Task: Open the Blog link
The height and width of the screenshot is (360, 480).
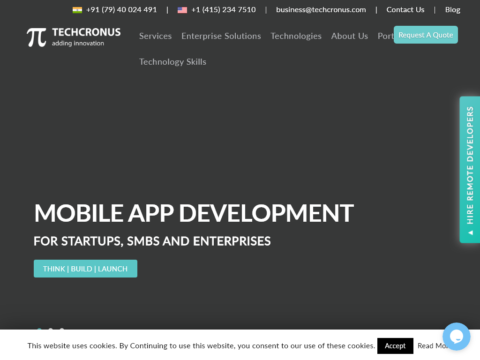Action: click(453, 10)
